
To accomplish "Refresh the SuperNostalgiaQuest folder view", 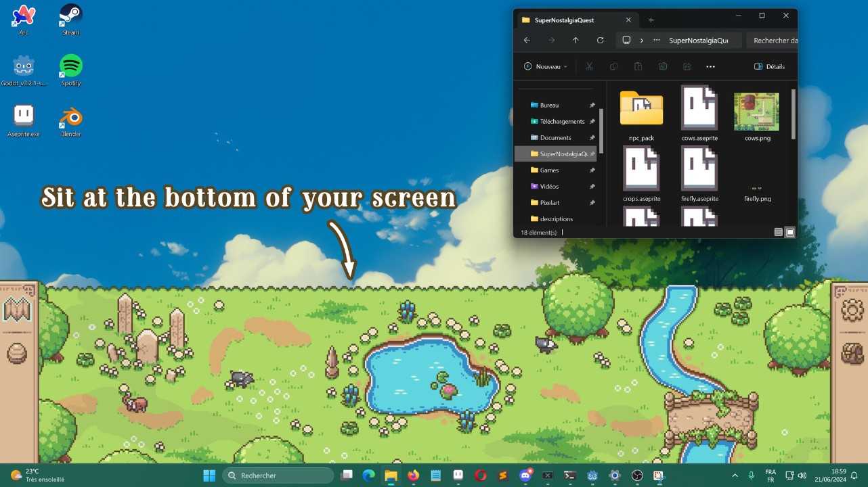I will tap(600, 41).
